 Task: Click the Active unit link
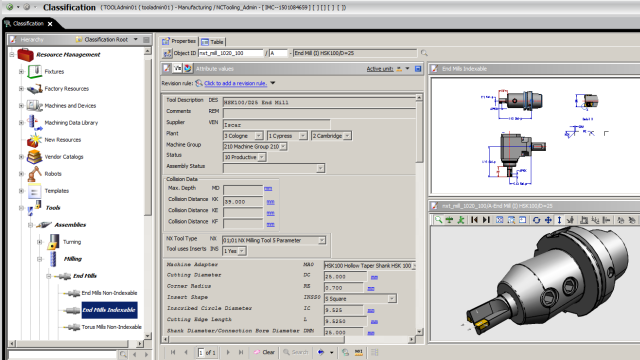[x=380, y=69]
